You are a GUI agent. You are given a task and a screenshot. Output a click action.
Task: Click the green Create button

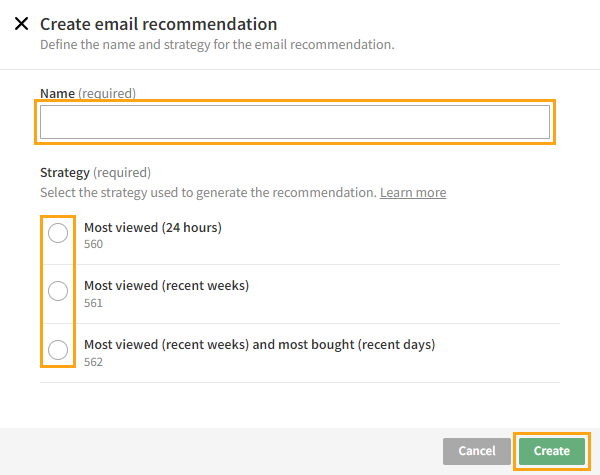pos(551,451)
